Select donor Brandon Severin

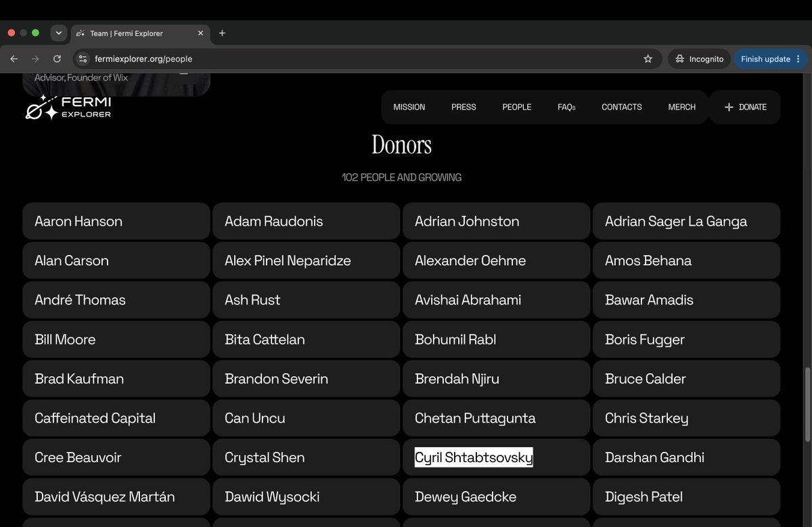[307, 379]
